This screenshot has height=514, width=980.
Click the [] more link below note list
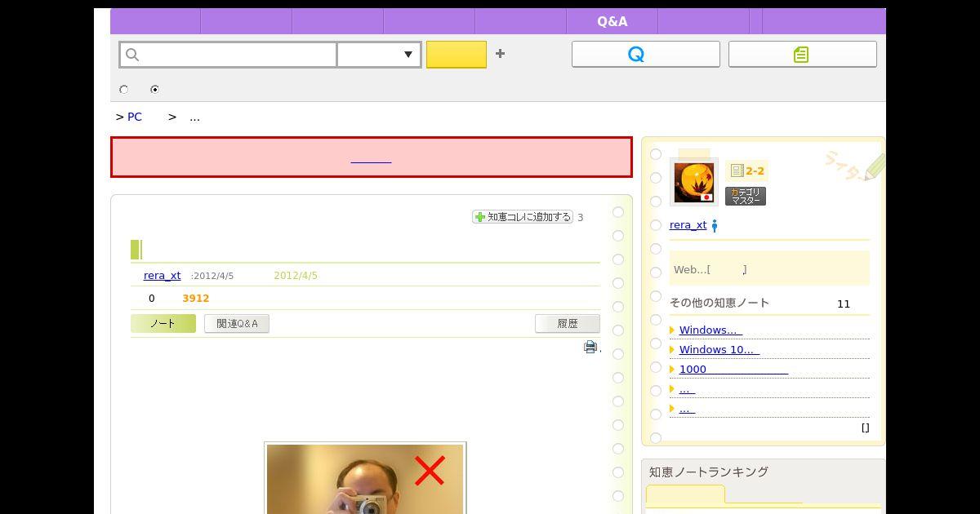(865, 428)
